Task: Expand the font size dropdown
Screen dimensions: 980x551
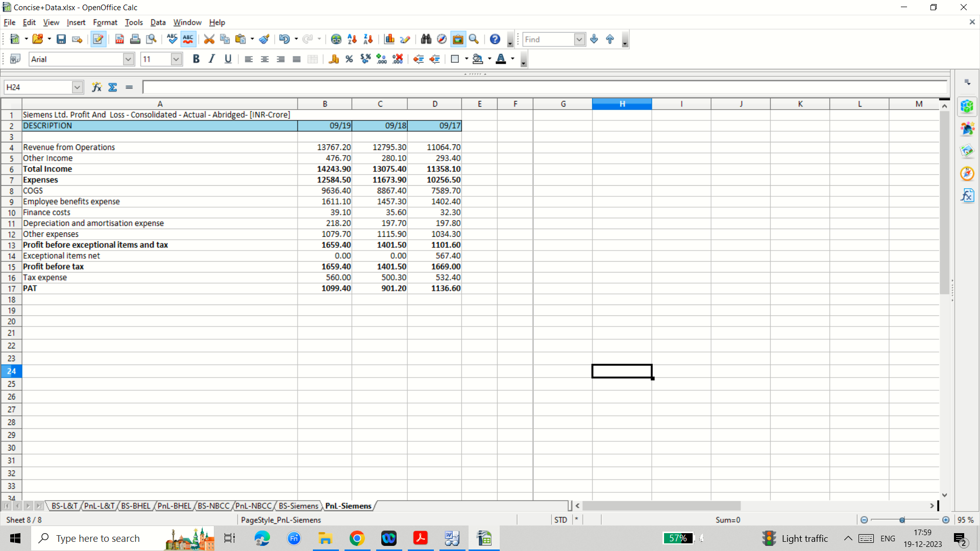Action: (x=176, y=59)
